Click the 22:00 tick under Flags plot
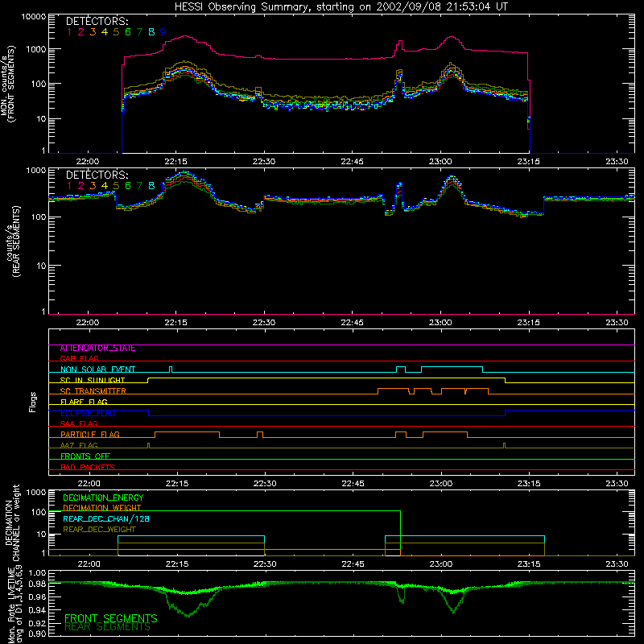Screen dimensions: 644x644 point(89,484)
